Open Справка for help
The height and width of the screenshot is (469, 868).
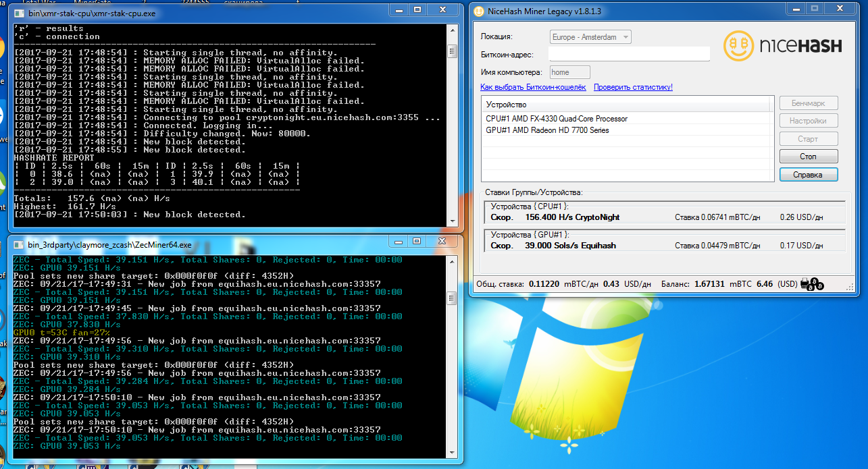809,174
